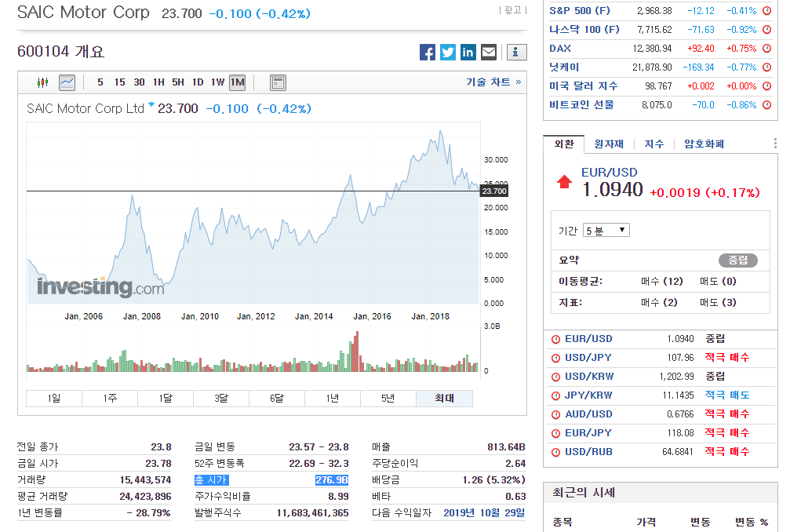The width and height of the screenshot is (790, 532).
Task: Switch to candlestick chart type
Action: pos(43,82)
